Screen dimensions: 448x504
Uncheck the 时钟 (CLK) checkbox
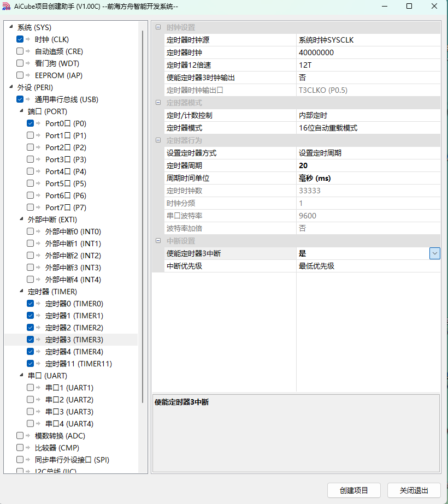tap(20, 39)
